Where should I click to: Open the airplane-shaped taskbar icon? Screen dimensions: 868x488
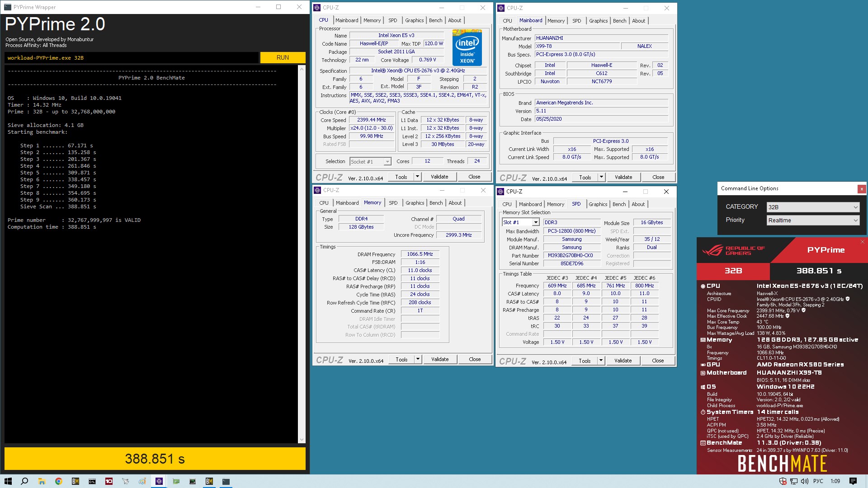pos(126,481)
